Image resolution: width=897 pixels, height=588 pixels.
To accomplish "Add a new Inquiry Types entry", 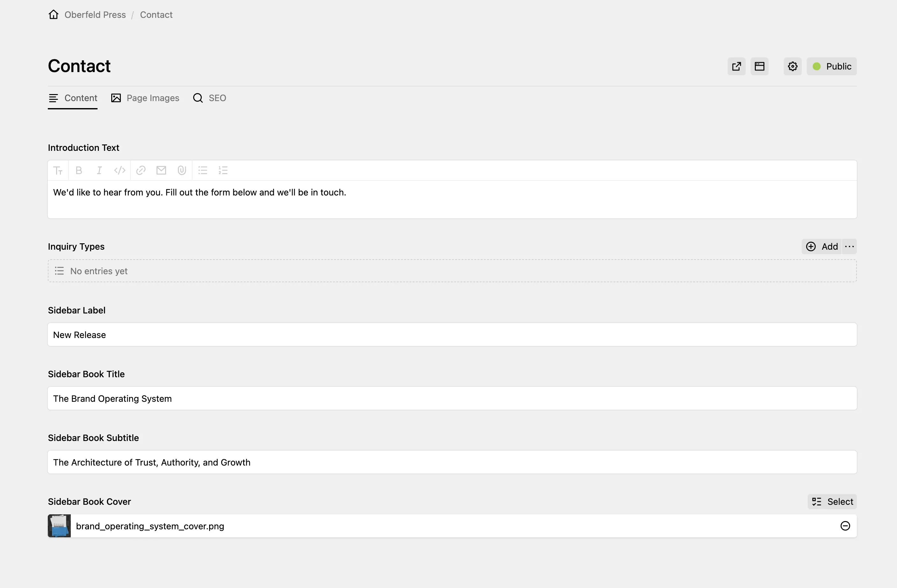I will coord(822,246).
